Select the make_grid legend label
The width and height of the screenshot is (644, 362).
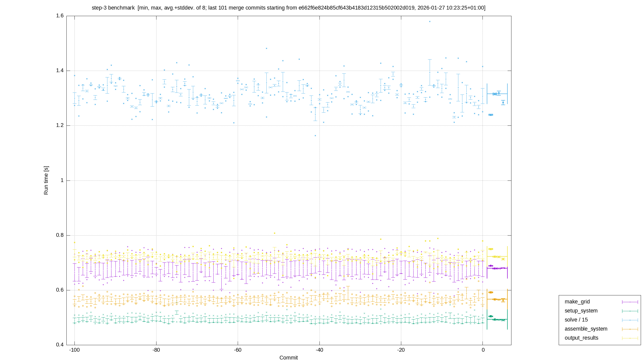point(577,302)
